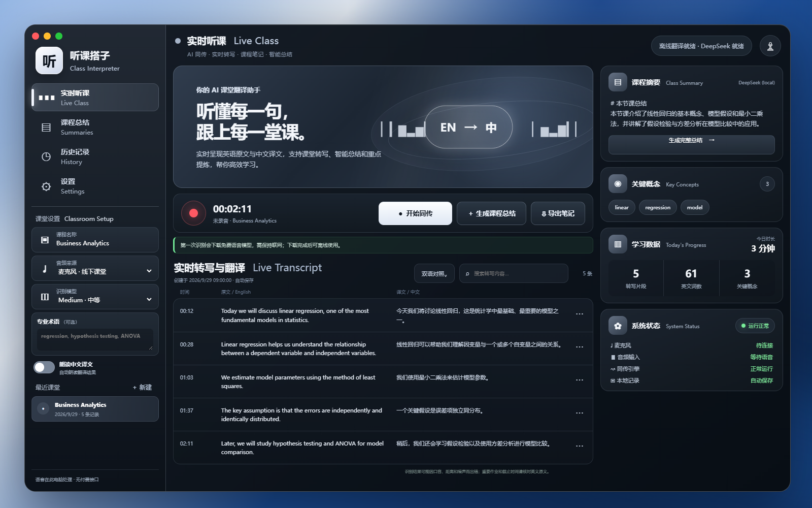Toggle the 朗读中文译文 switch
This screenshot has height=508, width=812.
coord(44,367)
